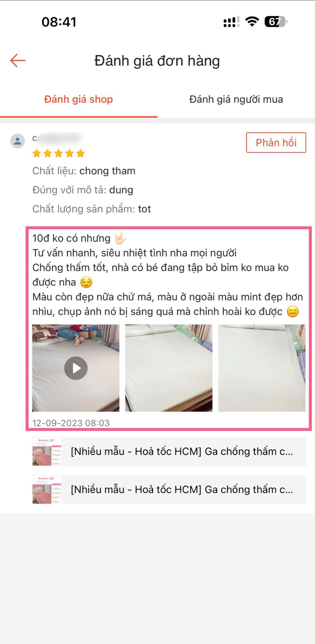Image resolution: width=315 pixels, height=644 pixels.
Task: Open the first Ga chống thấm product link
Action: 169,452
